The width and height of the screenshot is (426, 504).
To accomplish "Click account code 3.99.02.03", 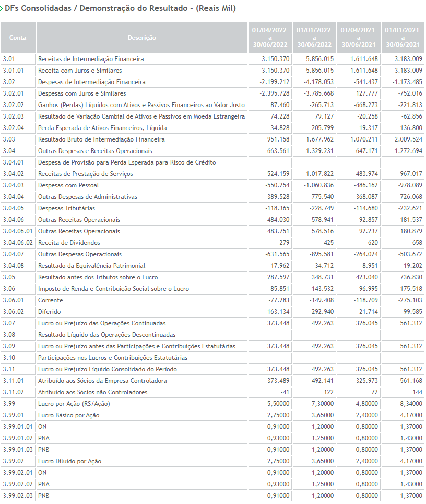I will 18,496.
